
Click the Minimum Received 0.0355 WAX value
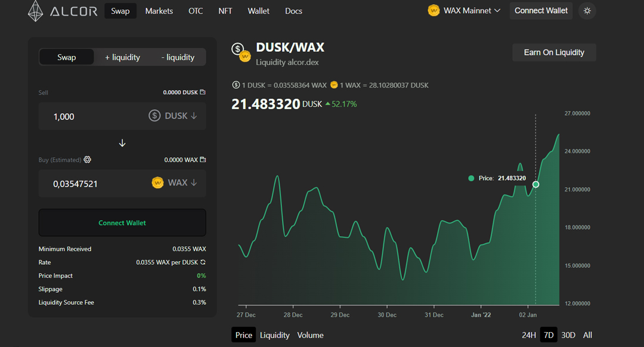pyautogui.click(x=190, y=249)
